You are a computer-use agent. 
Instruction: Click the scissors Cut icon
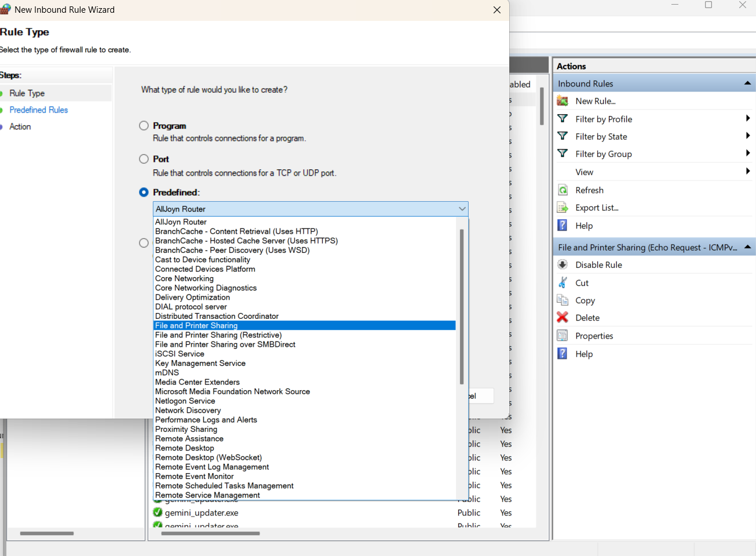(x=562, y=283)
